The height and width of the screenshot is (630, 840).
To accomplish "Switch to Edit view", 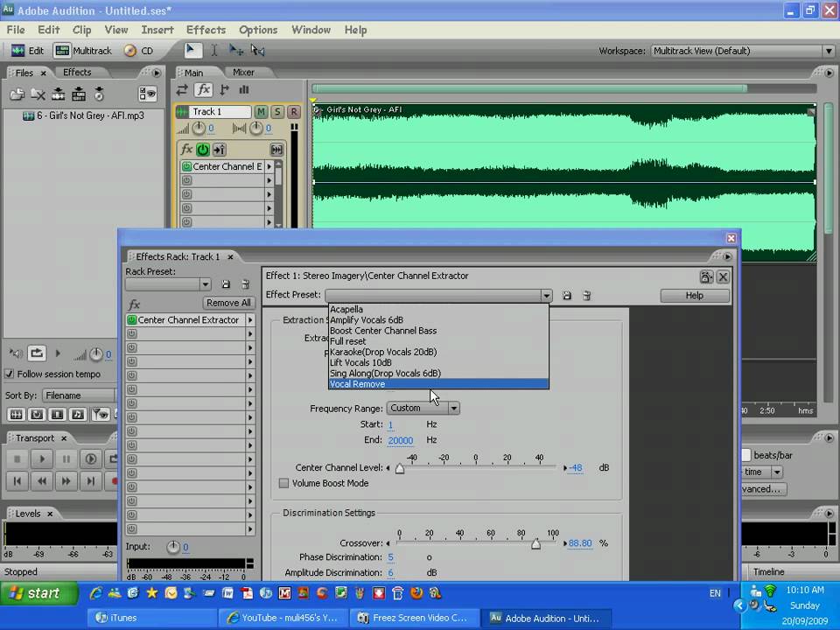I will (27, 51).
